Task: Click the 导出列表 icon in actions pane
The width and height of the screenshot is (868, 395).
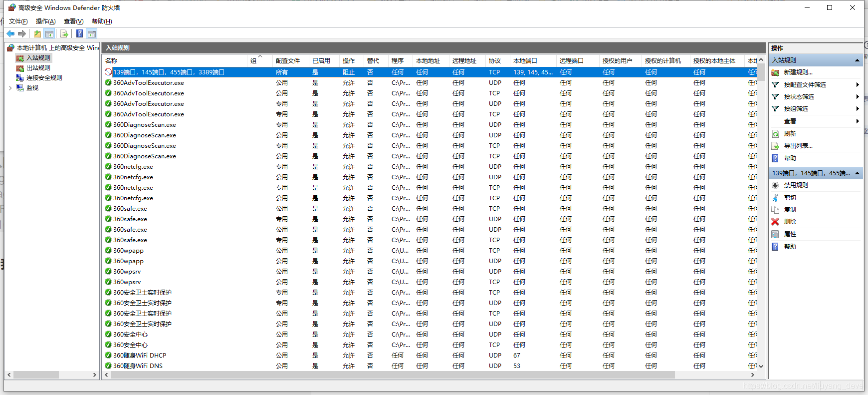Action: click(x=775, y=146)
